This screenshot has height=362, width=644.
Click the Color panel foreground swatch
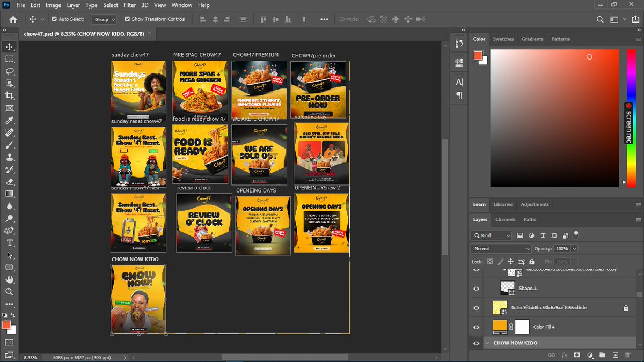pos(478,56)
